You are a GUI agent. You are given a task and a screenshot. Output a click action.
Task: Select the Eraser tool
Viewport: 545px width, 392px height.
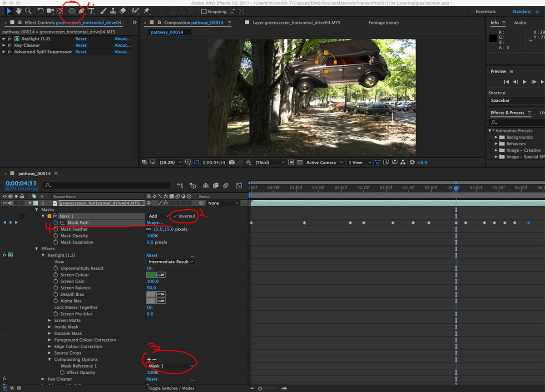122,11
